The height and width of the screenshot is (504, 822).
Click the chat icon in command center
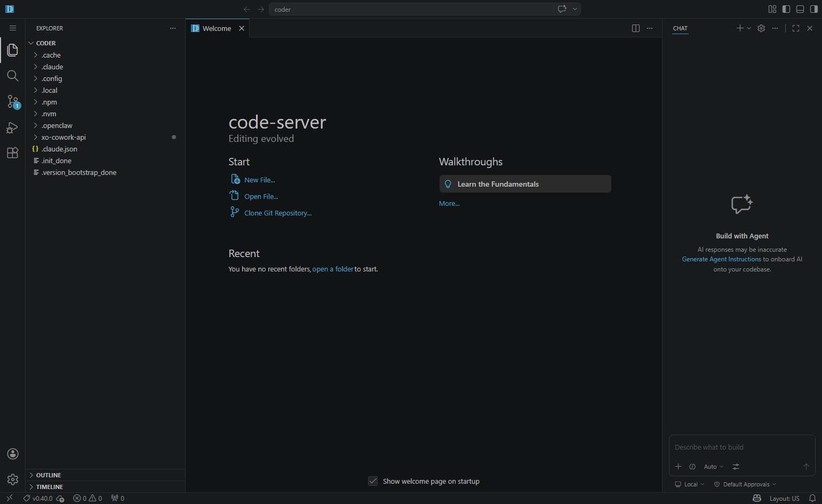click(x=562, y=9)
